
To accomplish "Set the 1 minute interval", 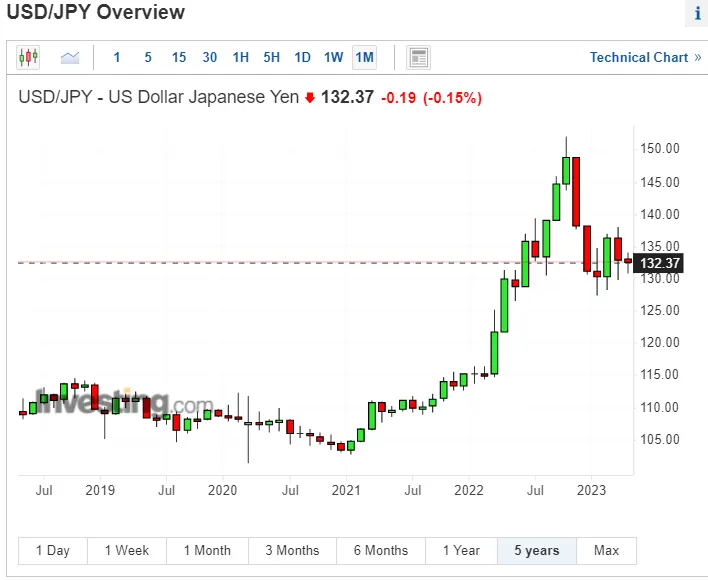I will coord(117,57).
